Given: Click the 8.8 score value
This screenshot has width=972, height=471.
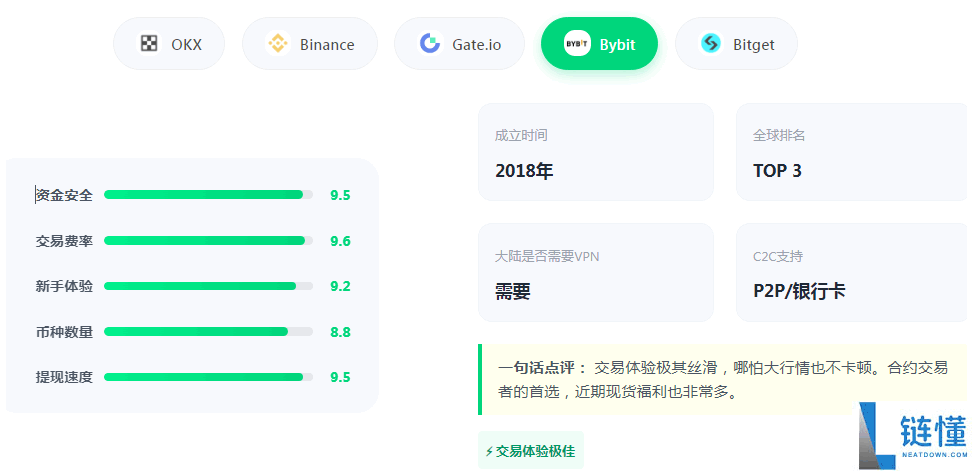Looking at the screenshot, I should click(340, 332).
